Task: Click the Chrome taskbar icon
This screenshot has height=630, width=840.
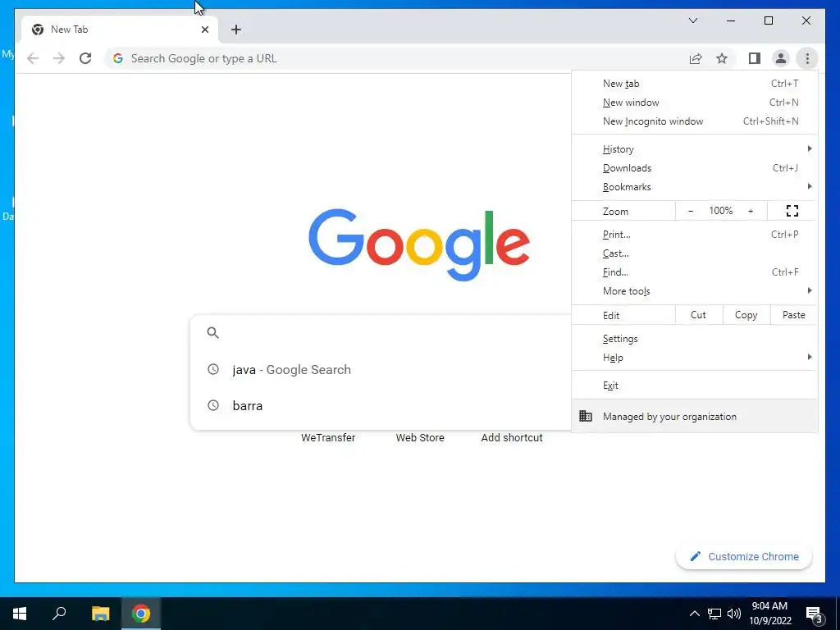Action: click(141, 614)
